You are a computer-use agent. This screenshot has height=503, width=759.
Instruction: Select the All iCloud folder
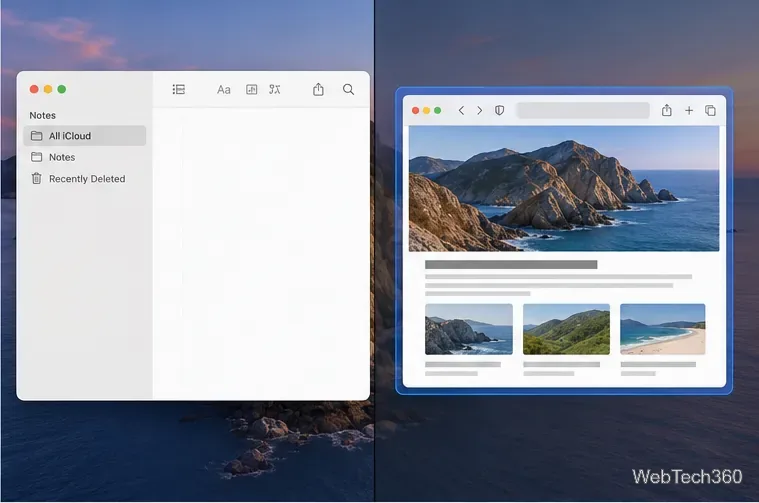[85, 136]
